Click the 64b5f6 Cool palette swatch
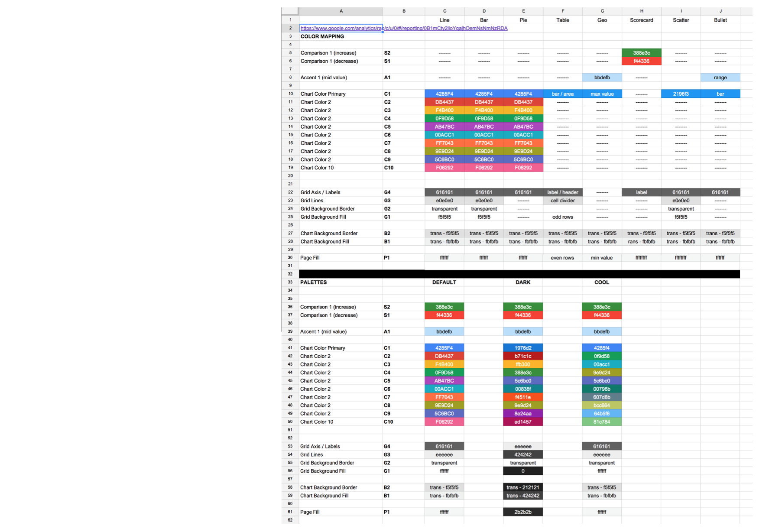This screenshot has width=759, height=532. [602, 414]
